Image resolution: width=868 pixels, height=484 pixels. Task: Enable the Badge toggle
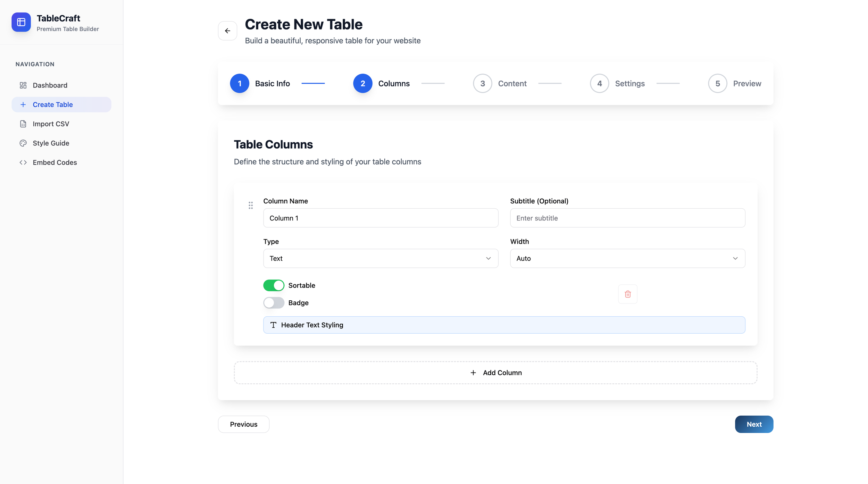[x=274, y=302]
